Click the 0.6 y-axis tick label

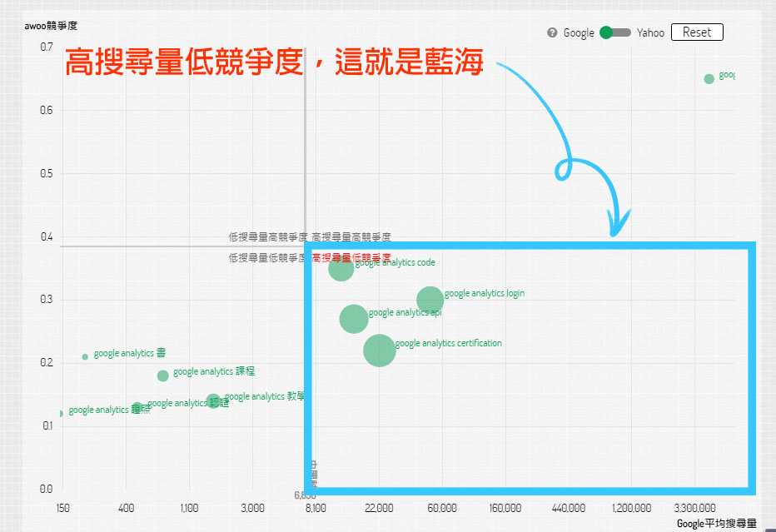(47, 110)
